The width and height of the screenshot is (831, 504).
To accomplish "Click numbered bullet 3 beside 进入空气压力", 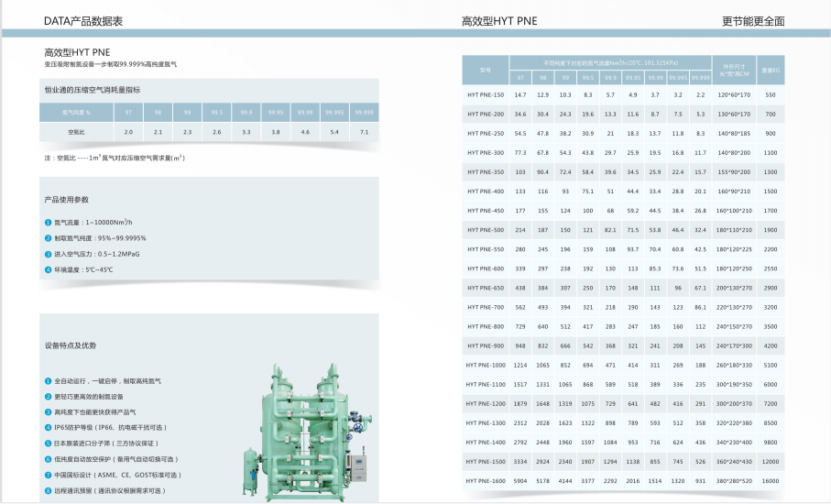I will coord(49,254).
